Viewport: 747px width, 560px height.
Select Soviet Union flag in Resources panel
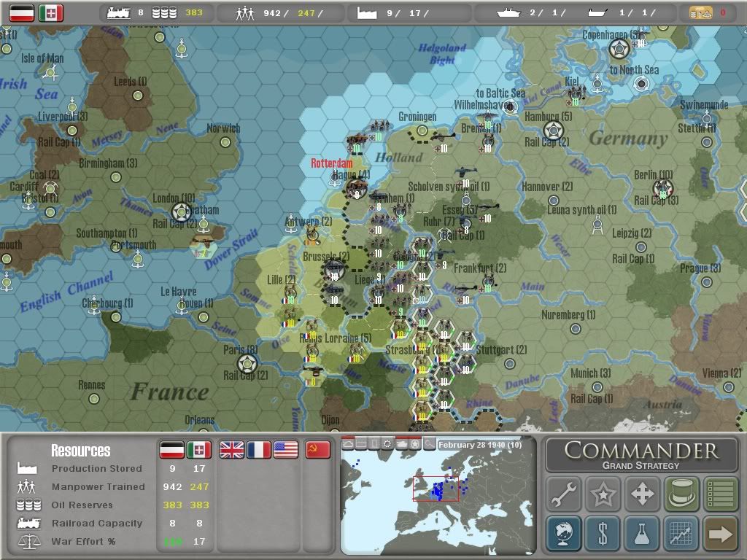coord(318,449)
